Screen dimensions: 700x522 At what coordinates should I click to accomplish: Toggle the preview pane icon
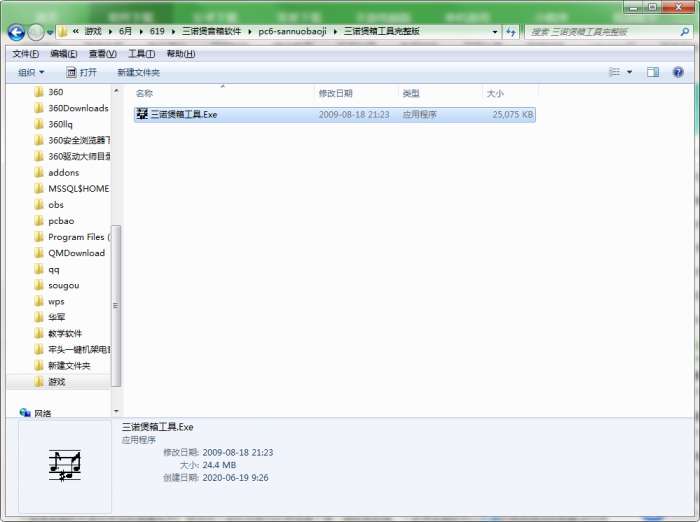(653, 72)
